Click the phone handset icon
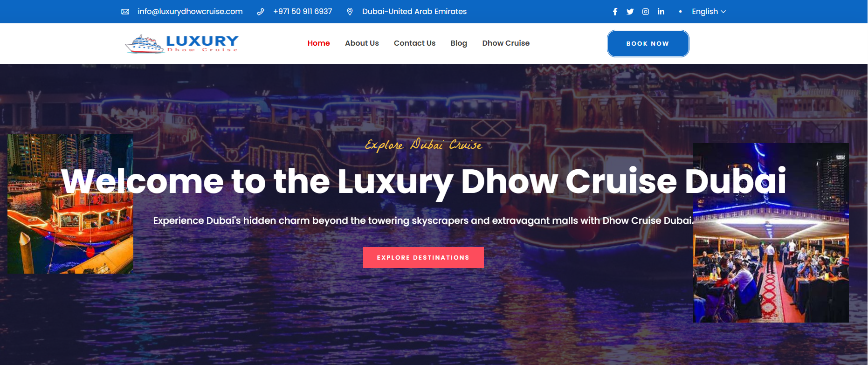This screenshot has height=365, width=868. click(x=261, y=12)
